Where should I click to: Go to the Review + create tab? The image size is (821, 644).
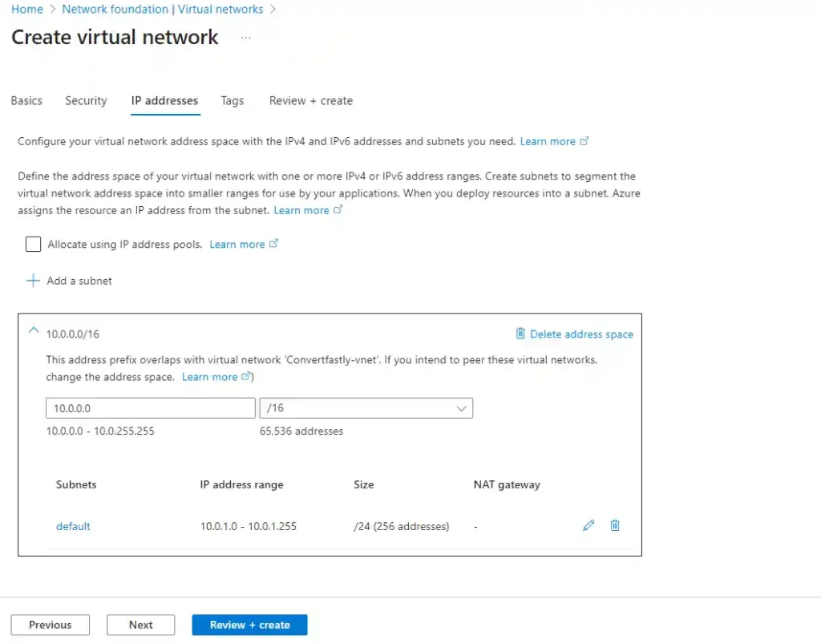310,101
